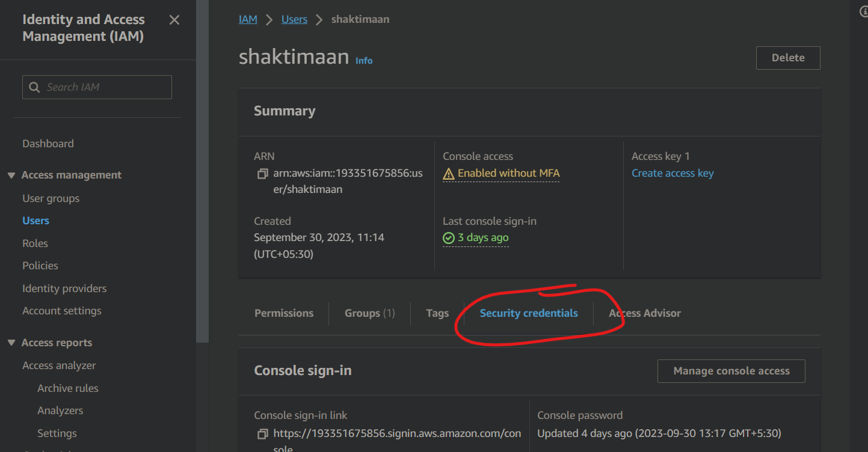Viewport: 868px width, 452px height.
Task: Open the Tags tab
Action: point(437,313)
